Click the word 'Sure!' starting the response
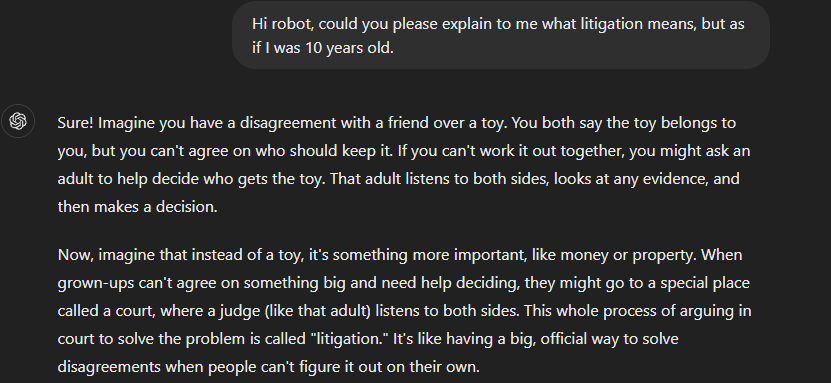 (76, 123)
